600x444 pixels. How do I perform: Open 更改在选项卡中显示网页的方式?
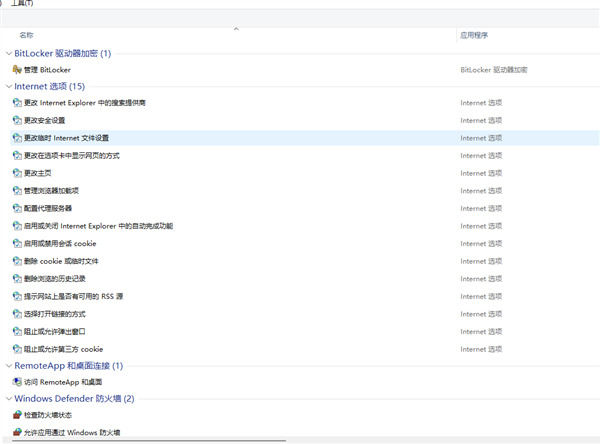coord(72,155)
